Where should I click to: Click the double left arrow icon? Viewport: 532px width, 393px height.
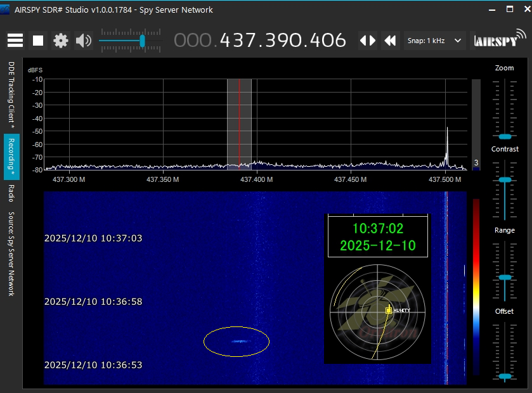[x=390, y=41]
